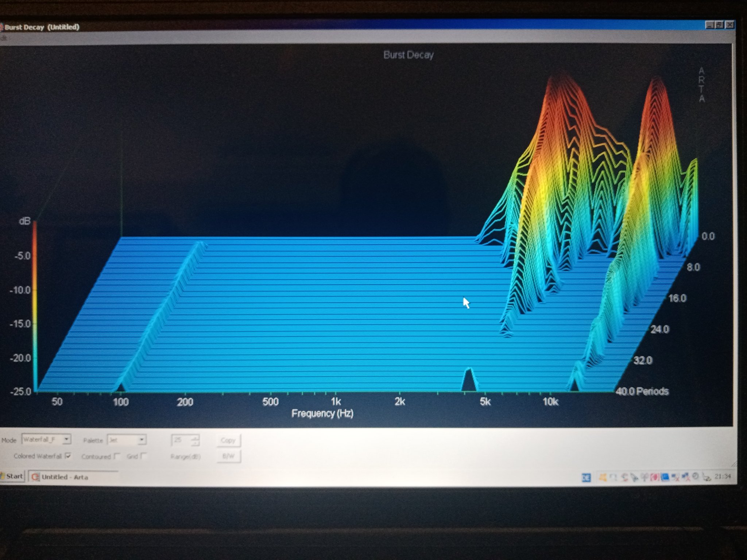
Task: Click the -25.0 dB axis label
Action: [x=20, y=392]
